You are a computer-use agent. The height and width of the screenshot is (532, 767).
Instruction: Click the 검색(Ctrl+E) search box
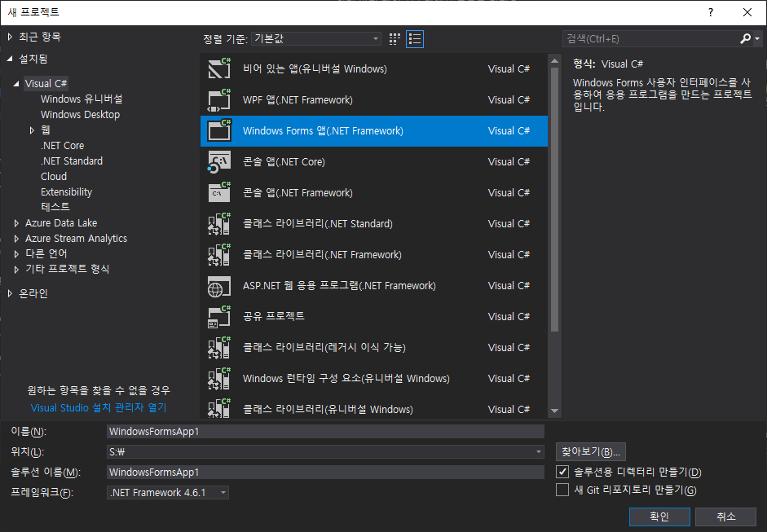[650, 38]
